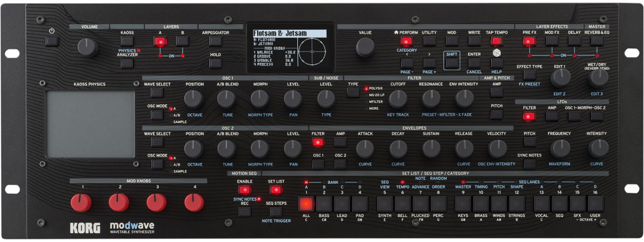Click OSC 1 OSC MODE button

coord(157,115)
